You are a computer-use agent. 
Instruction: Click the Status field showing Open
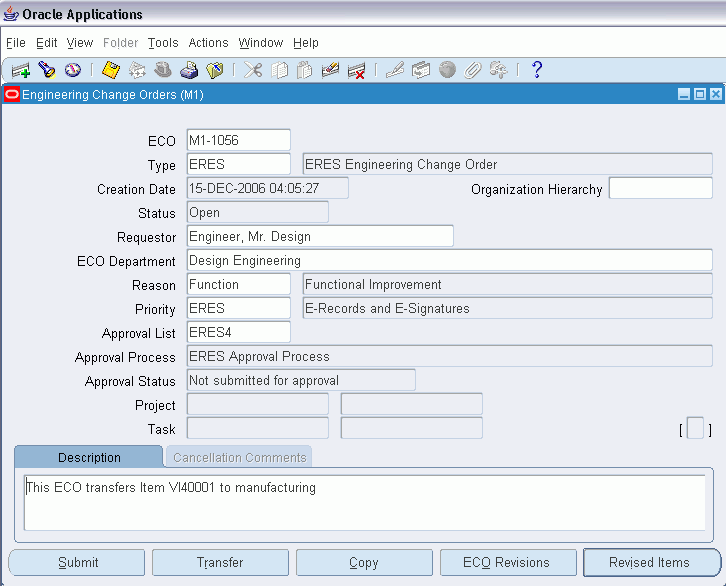coord(258,212)
